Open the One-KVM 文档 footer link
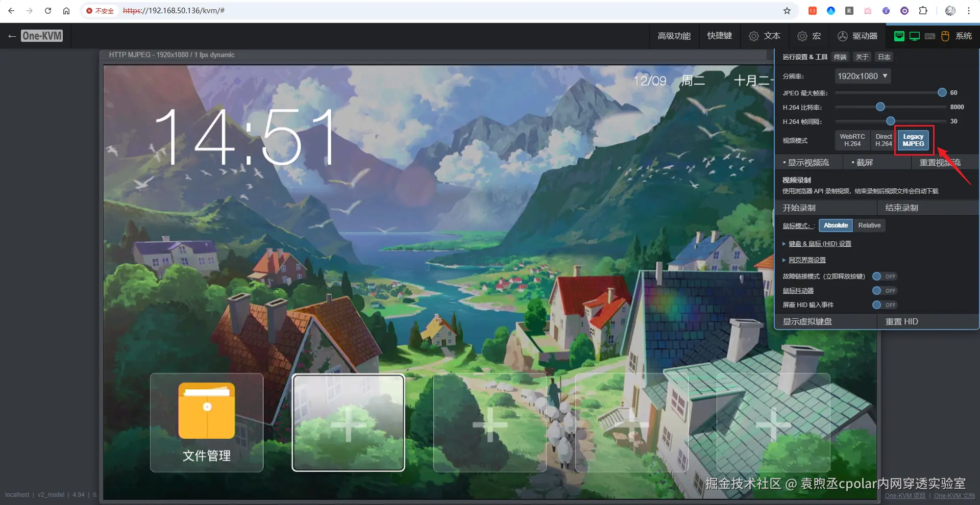The width and height of the screenshot is (980, 505). (954, 496)
